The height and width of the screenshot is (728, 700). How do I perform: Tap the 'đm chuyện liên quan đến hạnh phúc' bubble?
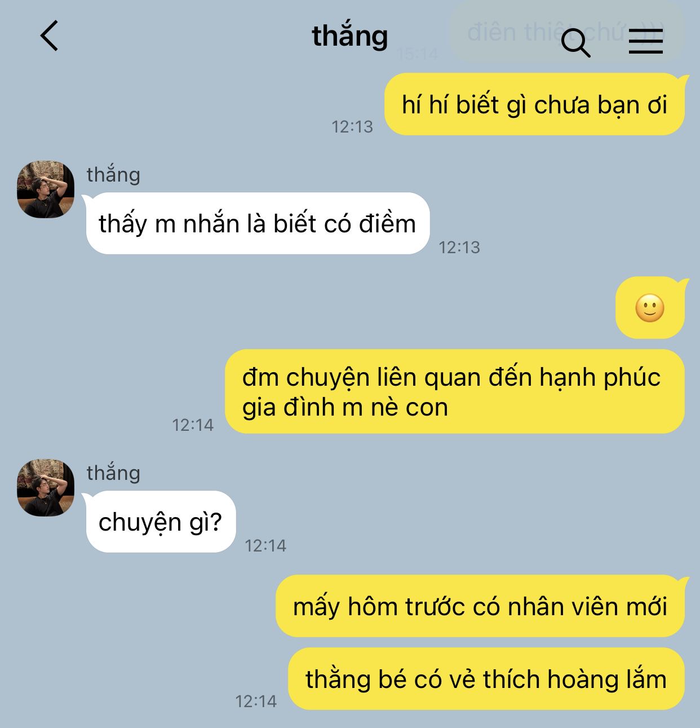[x=454, y=392]
